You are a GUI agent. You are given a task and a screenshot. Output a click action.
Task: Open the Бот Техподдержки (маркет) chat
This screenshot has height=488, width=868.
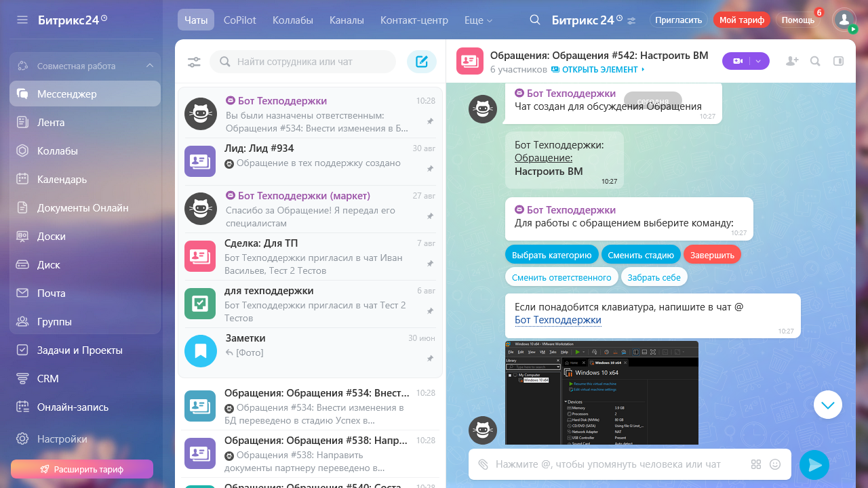coord(310,209)
